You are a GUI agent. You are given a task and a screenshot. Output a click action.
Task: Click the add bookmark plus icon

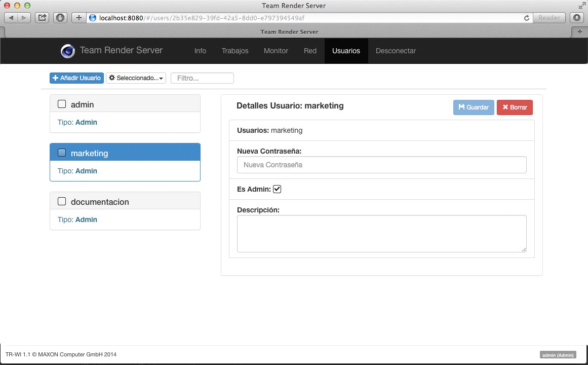[x=79, y=18]
